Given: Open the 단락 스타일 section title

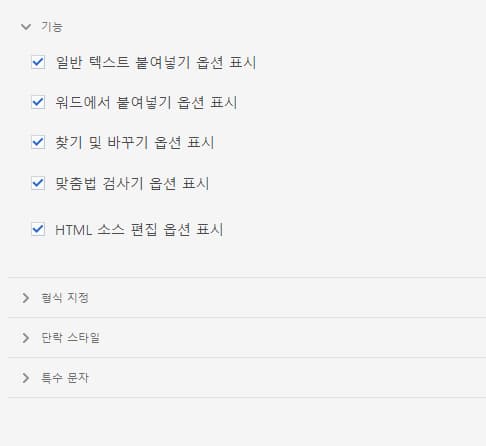Looking at the screenshot, I should [x=70, y=338].
